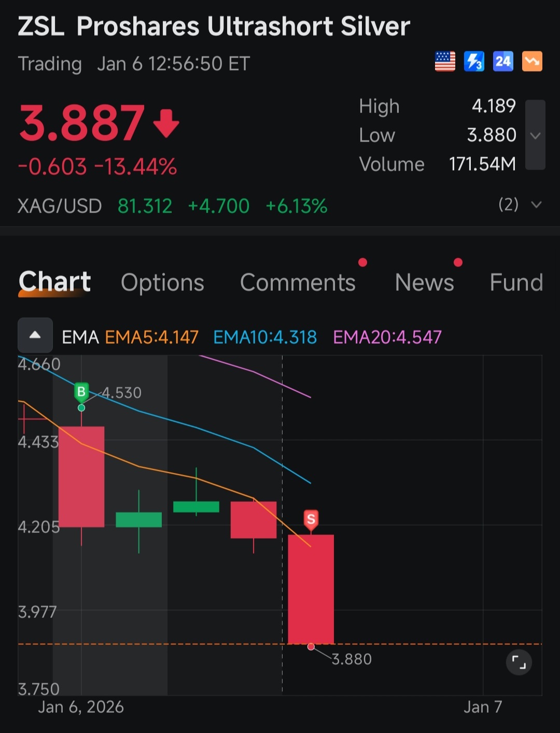
Task: Tap the 4.530 high price annotation on chart
Action: coord(121,393)
